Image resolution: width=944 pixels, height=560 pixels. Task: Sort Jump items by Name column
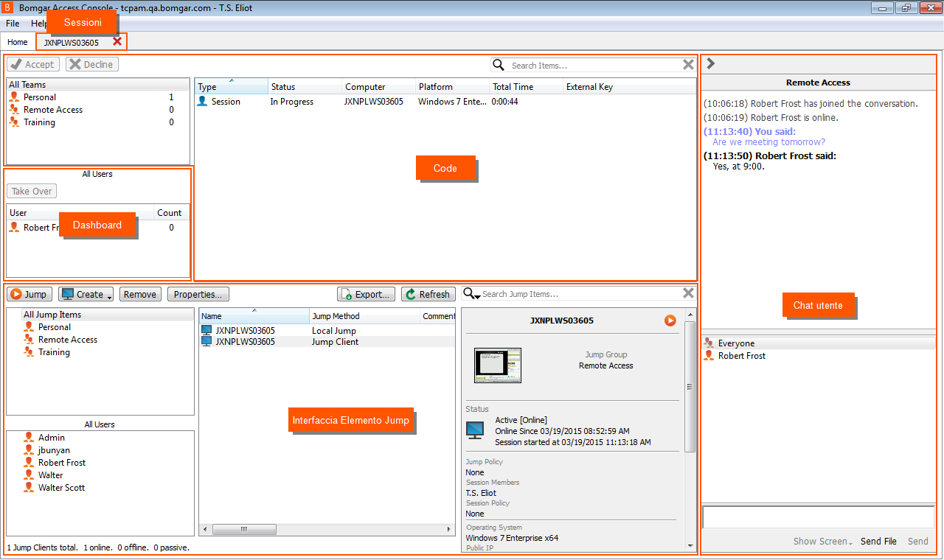click(x=254, y=316)
